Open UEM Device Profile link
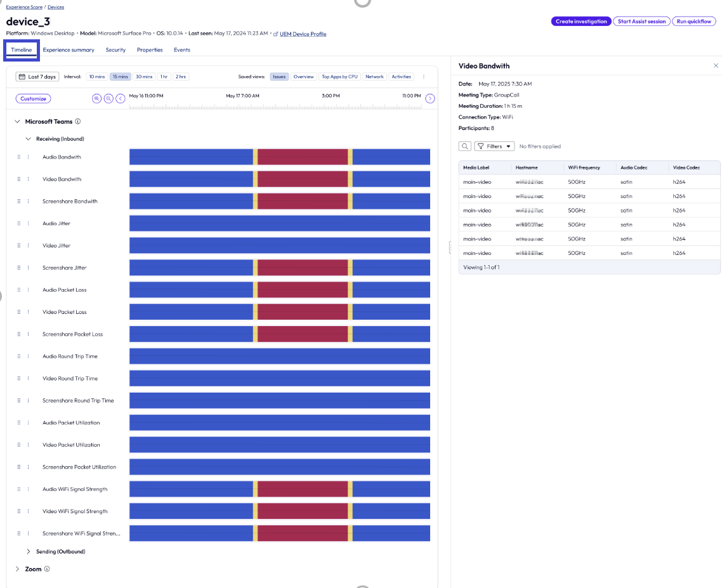Viewport: 722px width, 588px height. click(x=303, y=34)
